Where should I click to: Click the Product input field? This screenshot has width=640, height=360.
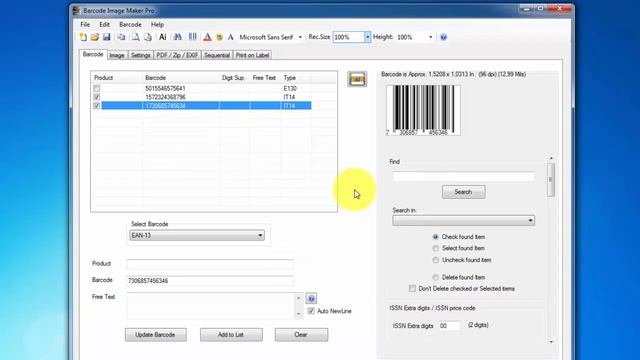tap(210, 264)
